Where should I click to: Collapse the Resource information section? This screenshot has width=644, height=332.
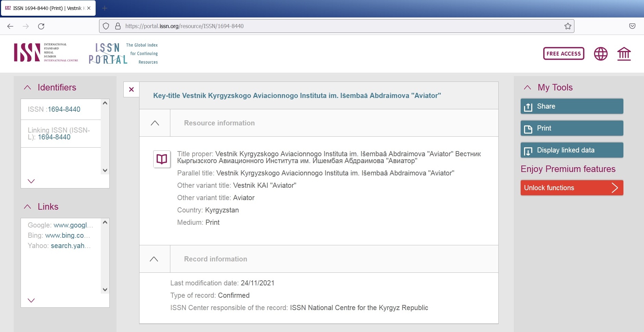pos(155,123)
